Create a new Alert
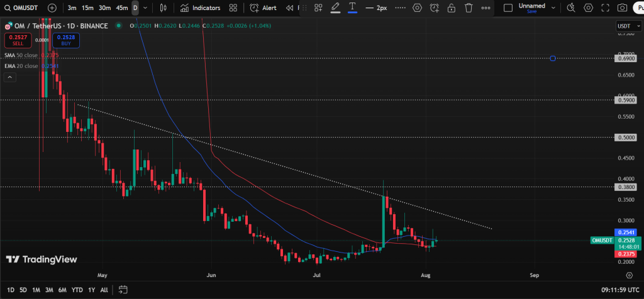 pyautogui.click(x=264, y=8)
